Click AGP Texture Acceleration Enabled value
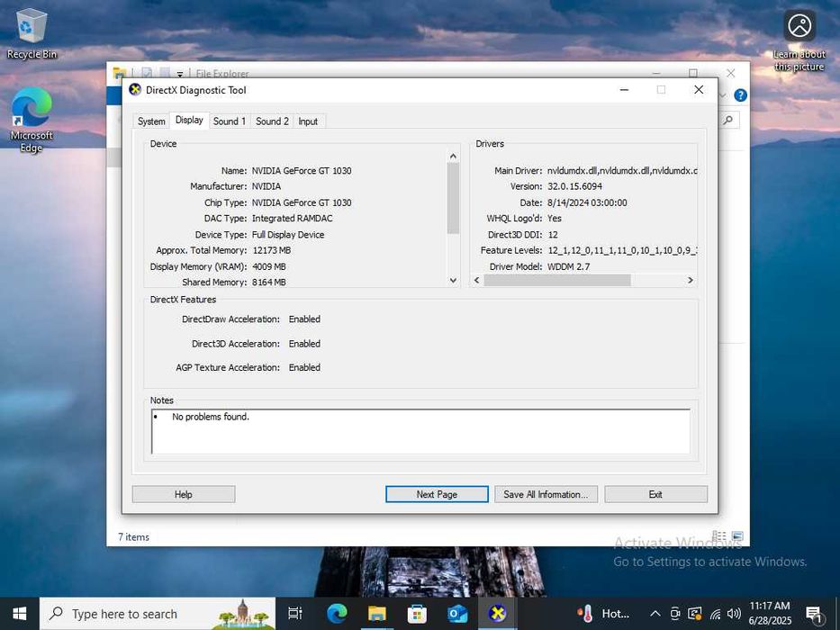 pyautogui.click(x=304, y=367)
